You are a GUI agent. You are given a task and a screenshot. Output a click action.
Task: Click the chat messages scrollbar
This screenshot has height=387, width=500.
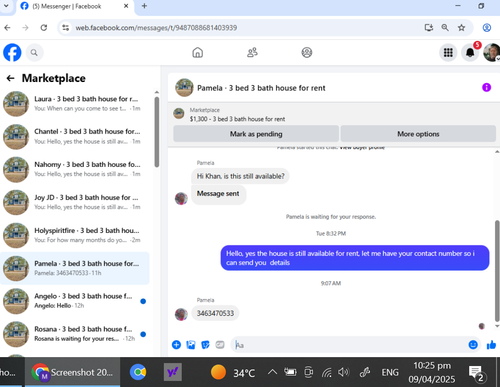497,270
